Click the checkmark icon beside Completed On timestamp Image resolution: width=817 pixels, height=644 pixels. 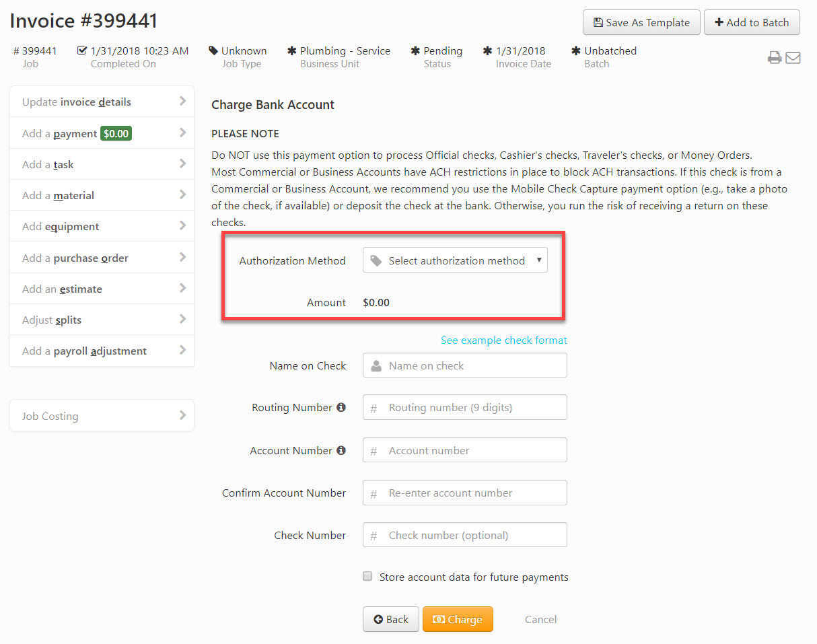coord(81,50)
